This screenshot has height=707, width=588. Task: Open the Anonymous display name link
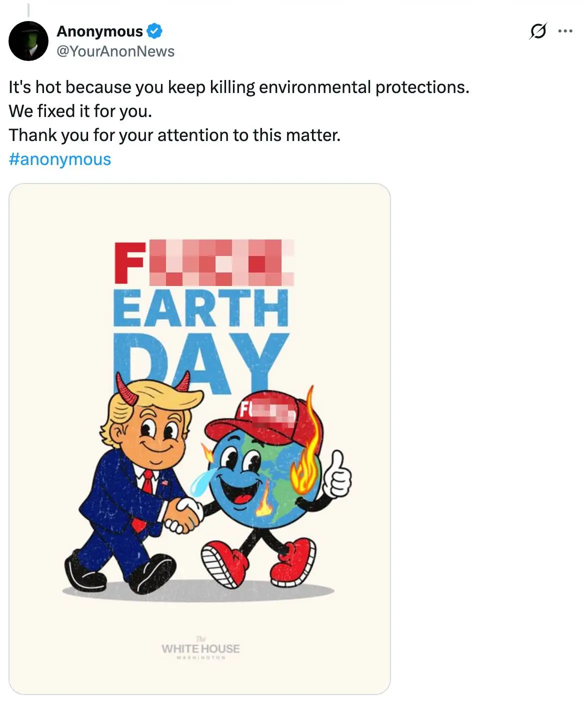100,31
